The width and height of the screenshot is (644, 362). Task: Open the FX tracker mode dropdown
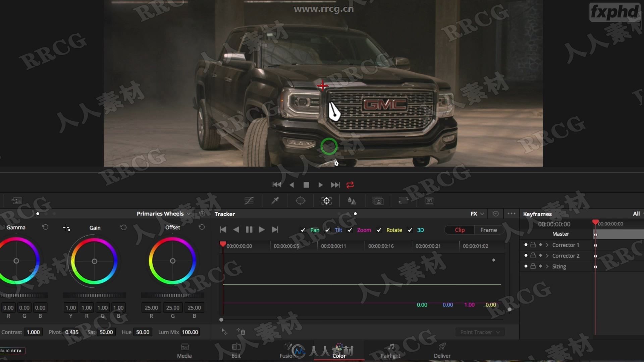477,214
